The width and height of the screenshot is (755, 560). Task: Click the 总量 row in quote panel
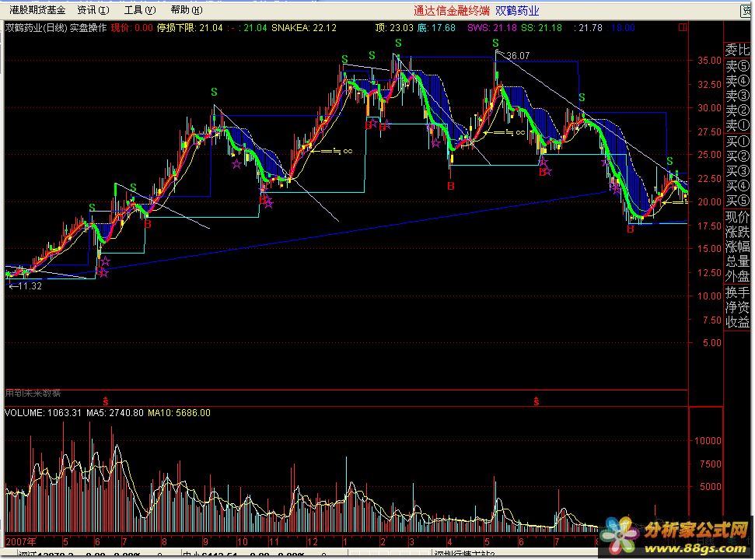click(737, 261)
